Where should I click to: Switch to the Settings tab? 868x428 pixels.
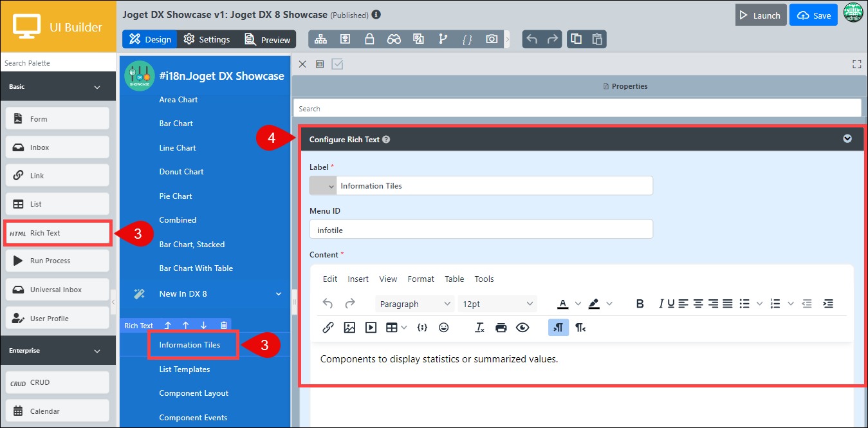pos(207,39)
